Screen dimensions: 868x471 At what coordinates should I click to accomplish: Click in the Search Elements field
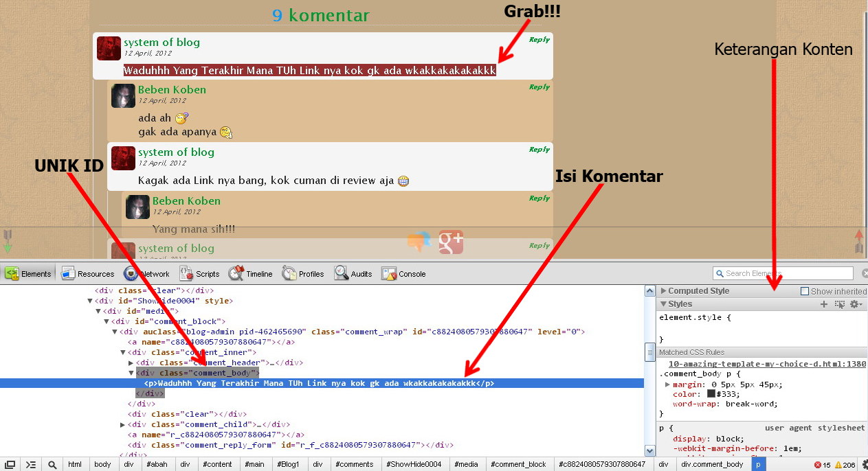click(783, 273)
